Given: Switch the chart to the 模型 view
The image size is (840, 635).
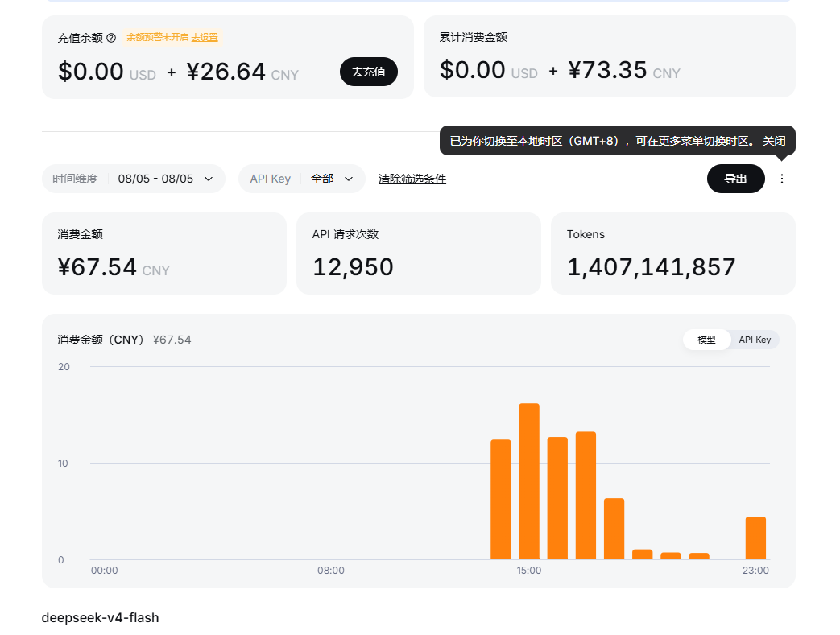Looking at the screenshot, I should [x=706, y=340].
